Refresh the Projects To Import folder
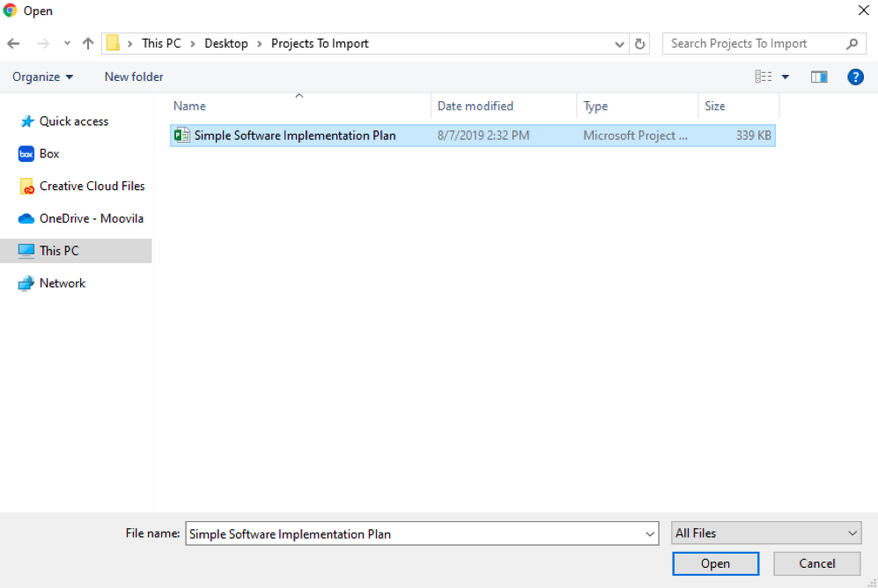 click(x=640, y=43)
